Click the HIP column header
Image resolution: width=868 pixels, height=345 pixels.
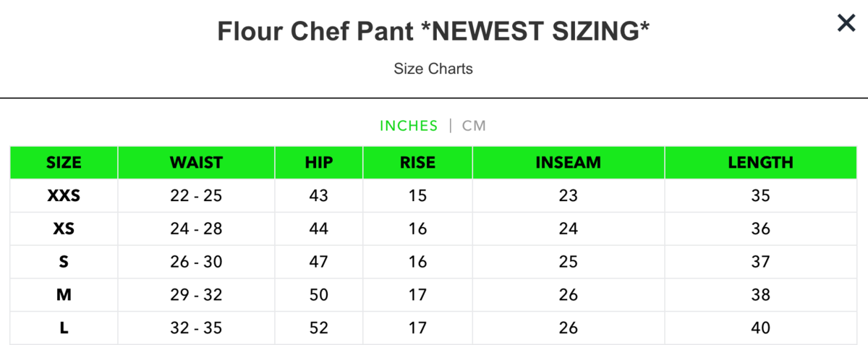[x=319, y=162]
